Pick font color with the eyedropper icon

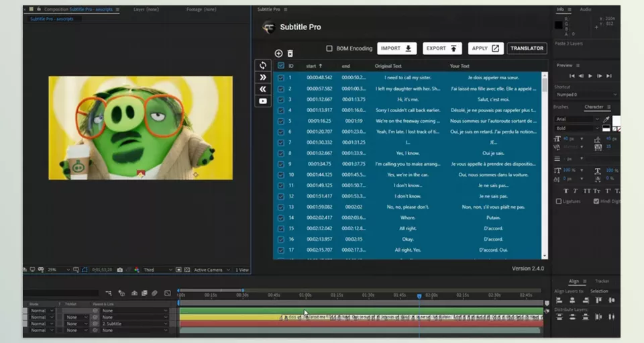606,119
